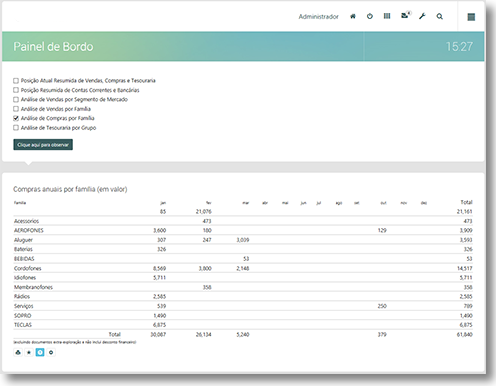Click Aluguer March value 3,039
Viewport: 496px width, 386px height.
pyautogui.click(x=243, y=240)
